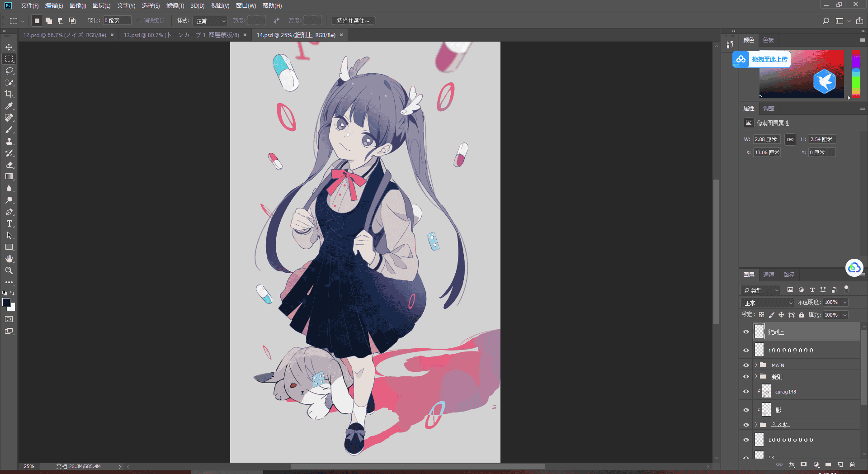This screenshot has width=868, height=474.
Task: Select the Move tool
Action: (9, 47)
